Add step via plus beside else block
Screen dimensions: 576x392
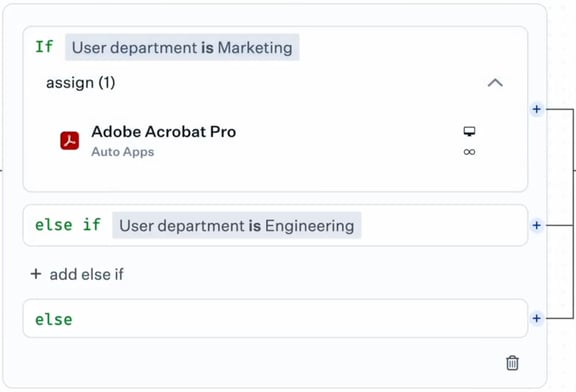tap(536, 318)
